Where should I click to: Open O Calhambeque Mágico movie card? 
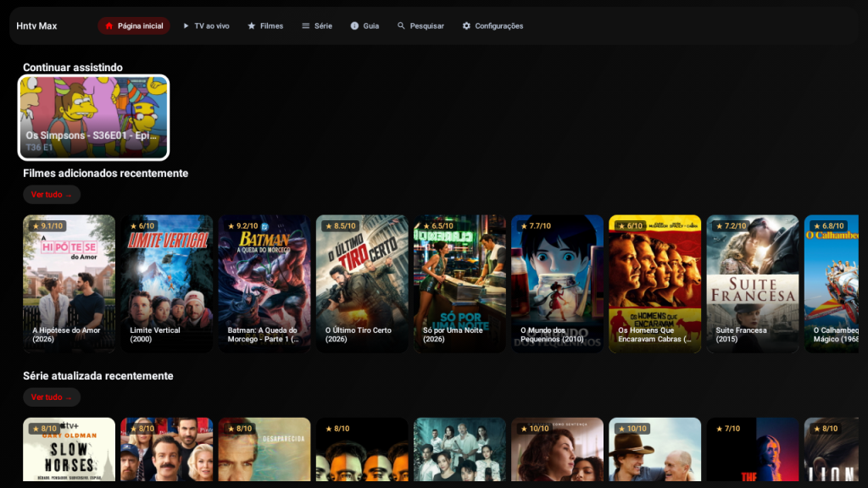(x=832, y=284)
